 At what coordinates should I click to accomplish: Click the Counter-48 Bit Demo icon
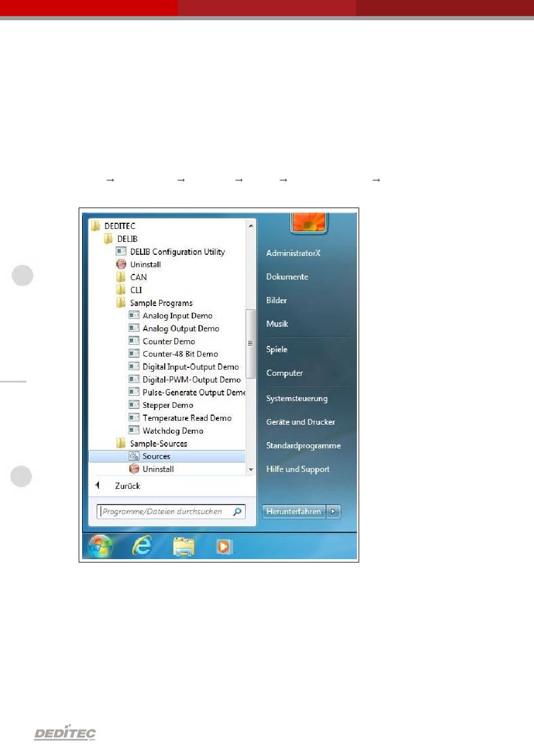[x=134, y=354]
